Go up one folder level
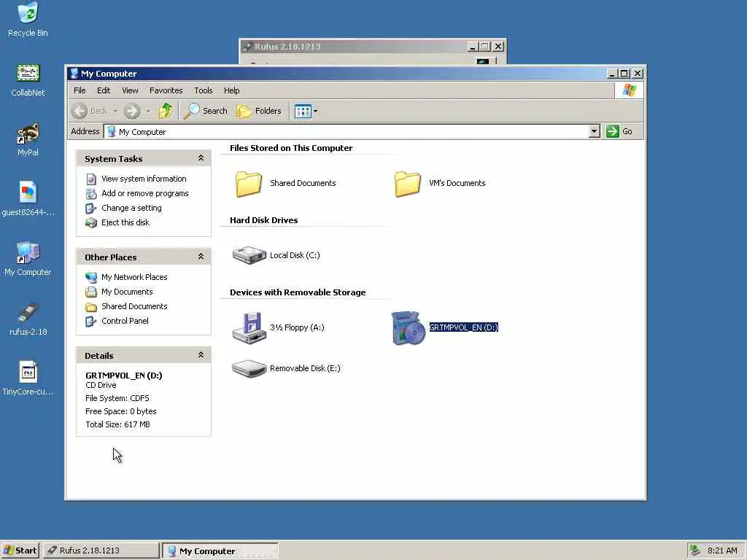This screenshot has width=747, height=560. 166,111
